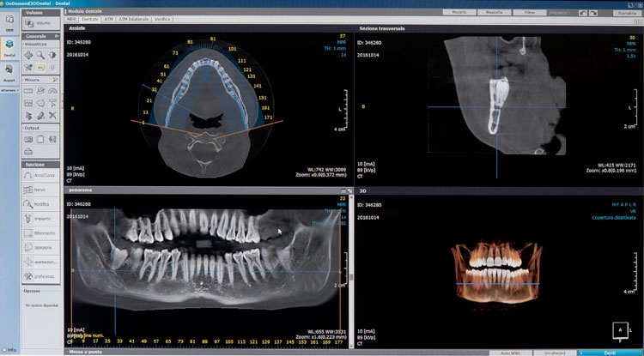644x356 pixels.
Task: Select the zoom magnifier tool
Action: click(x=40, y=54)
